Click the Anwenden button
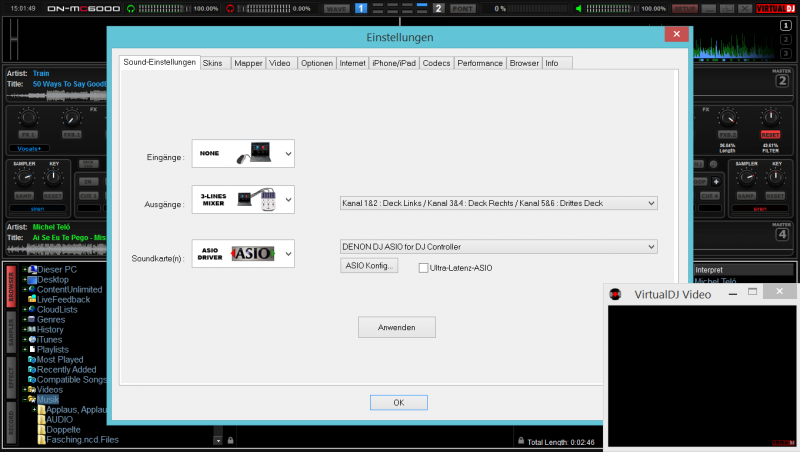The height and width of the screenshot is (452, 800). point(397,327)
